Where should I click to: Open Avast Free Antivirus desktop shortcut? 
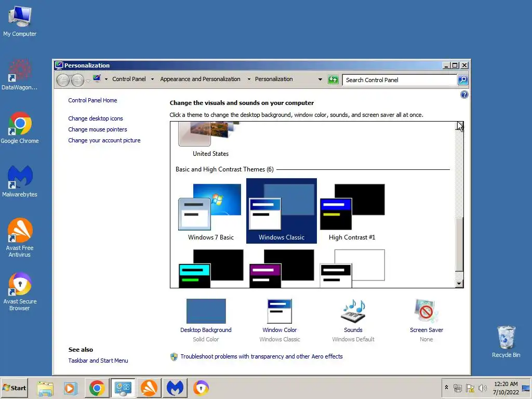tap(20, 238)
